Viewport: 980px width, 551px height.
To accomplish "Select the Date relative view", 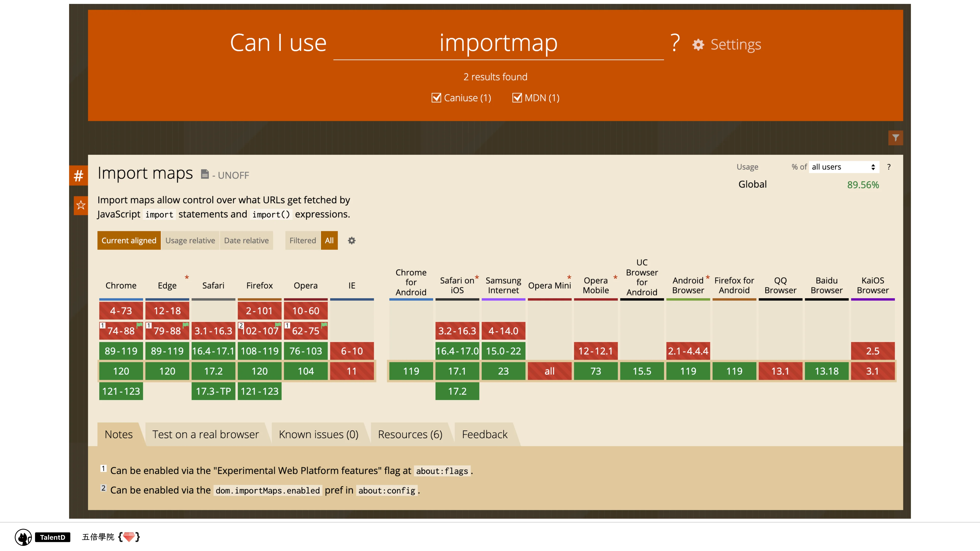I will pyautogui.click(x=246, y=240).
